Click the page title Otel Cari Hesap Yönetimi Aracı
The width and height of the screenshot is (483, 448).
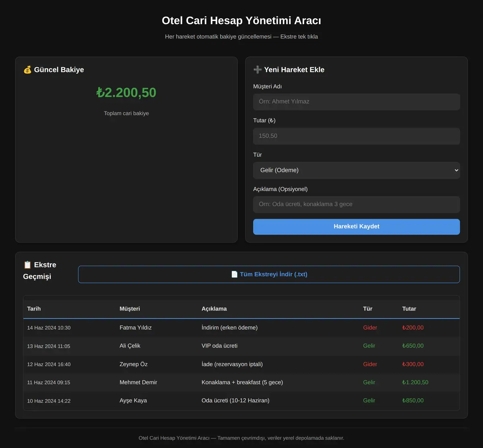pos(242,21)
